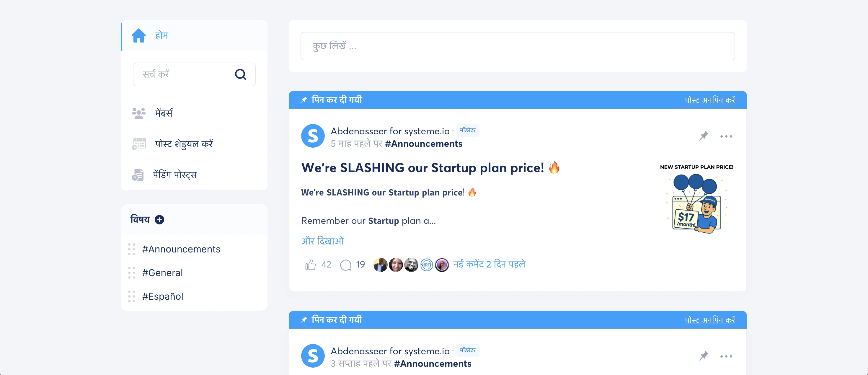The width and height of the screenshot is (868, 375).
Task: Click the new comment 2 days ago link
Action: 489,264
